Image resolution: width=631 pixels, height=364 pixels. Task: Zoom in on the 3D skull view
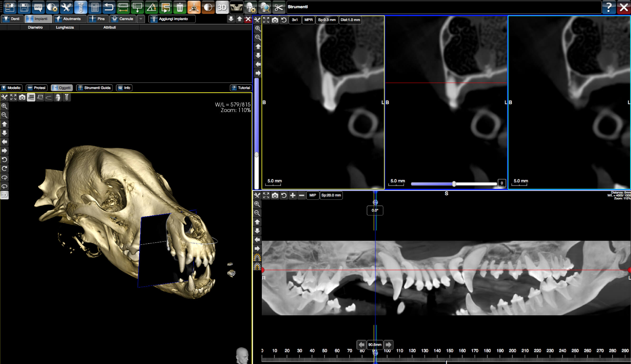[x=4, y=106]
